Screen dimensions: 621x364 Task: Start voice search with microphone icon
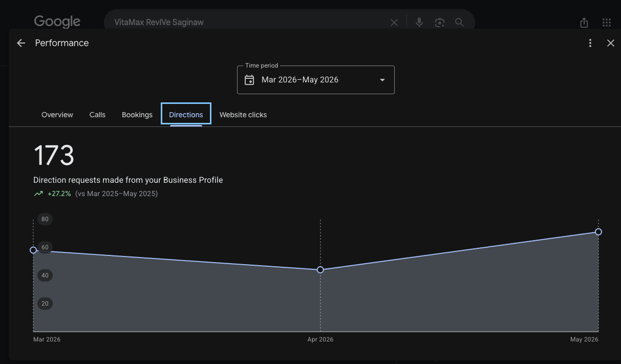pyautogui.click(x=419, y=23)
